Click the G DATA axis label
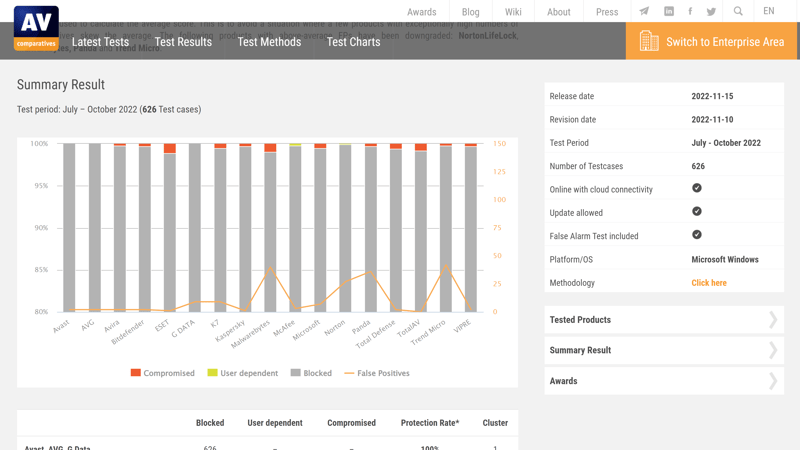800x450 pixels. tap(183, 329)
